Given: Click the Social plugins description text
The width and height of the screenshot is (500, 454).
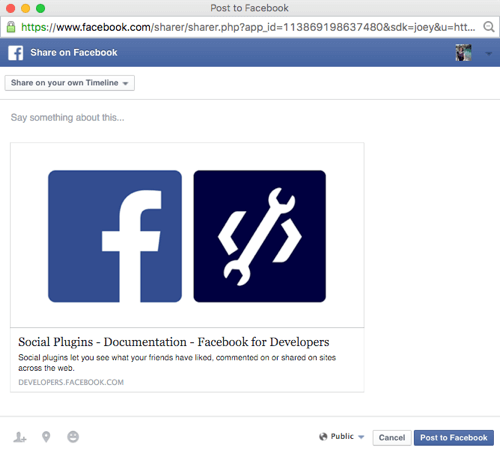Looking at the screenshot, I should (177, 363).
